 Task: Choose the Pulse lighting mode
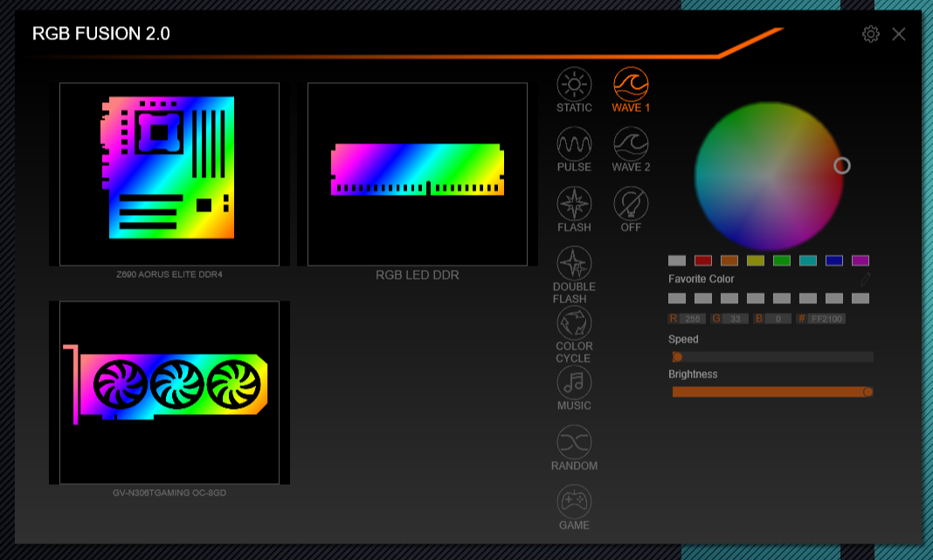(x=574, y=149)
